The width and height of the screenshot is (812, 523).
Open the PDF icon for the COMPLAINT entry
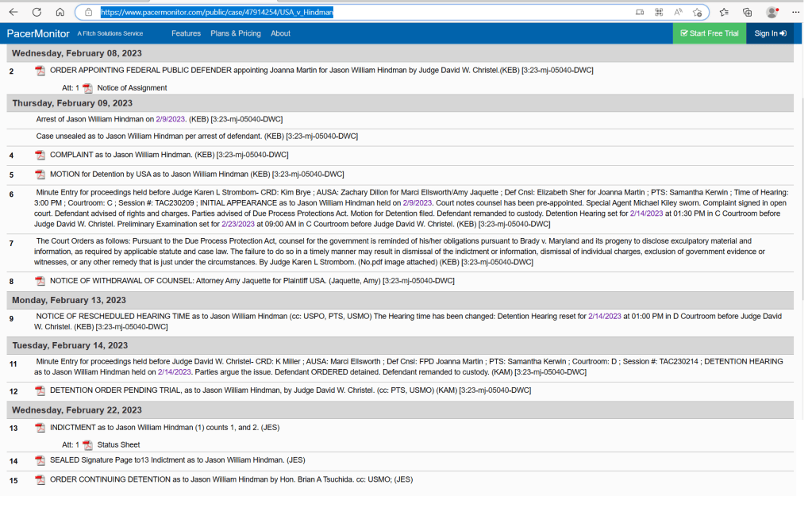[x=40, y=155]
